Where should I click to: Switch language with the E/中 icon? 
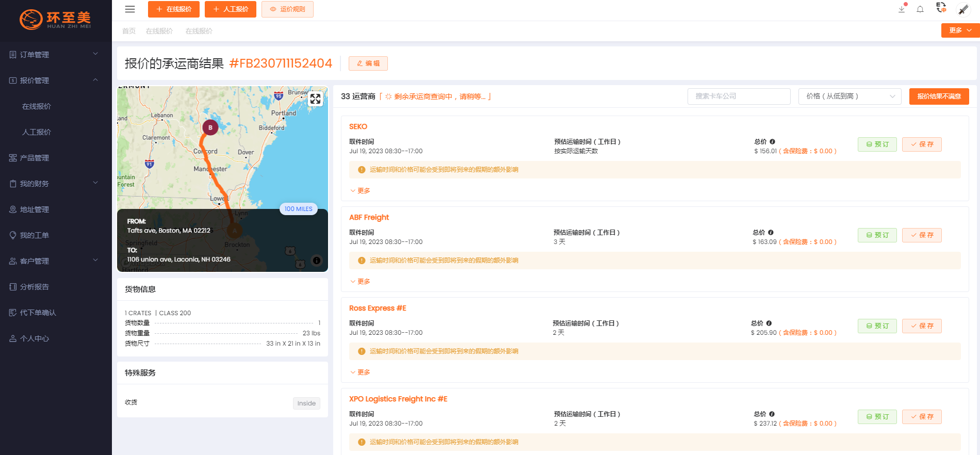pyautogui.click(x=941, y=8)
